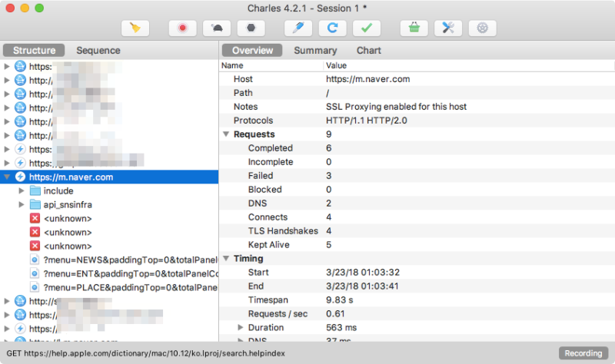Select the first failed <unknown> request
The image size is (615, 364).
pyautogui.click(x=68, y=219)
